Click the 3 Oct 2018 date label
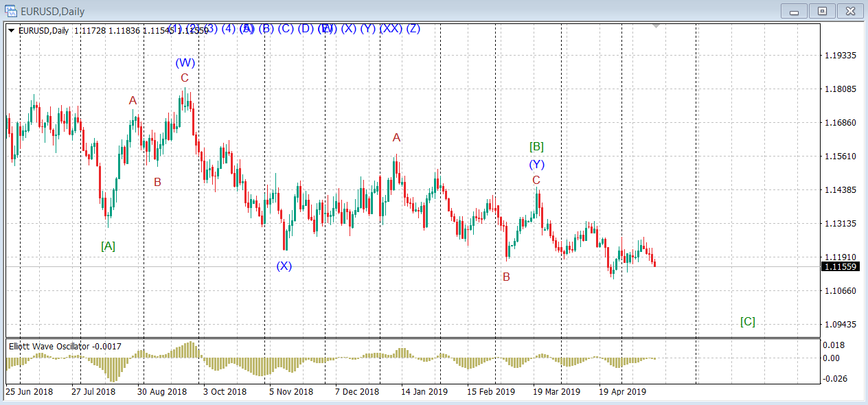Screen dimensions: 868x405 [x=224, y=392]
